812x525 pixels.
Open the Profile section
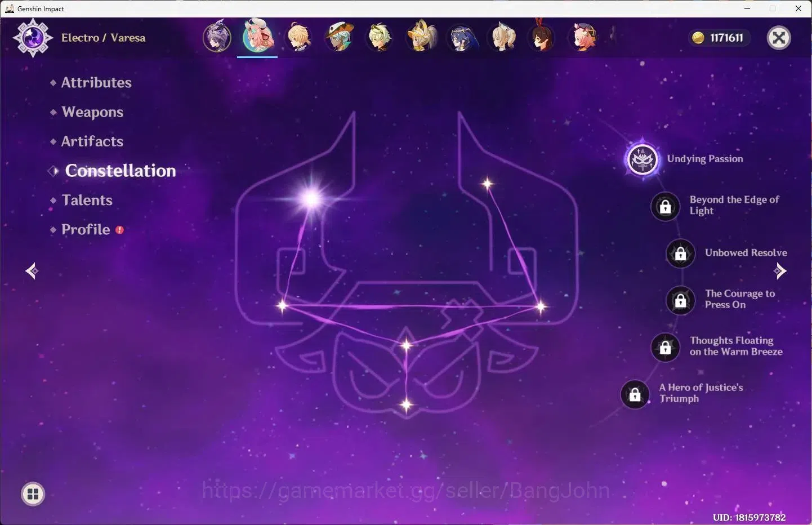[x=86, y=229]
